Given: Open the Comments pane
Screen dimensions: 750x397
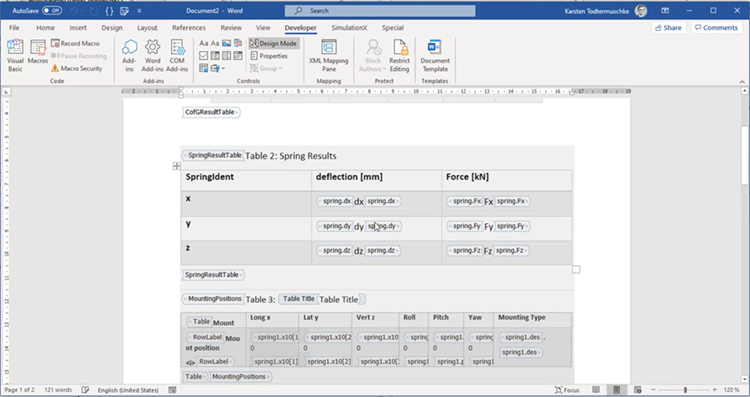Looking at the screenshot, I should coord(716,28).
